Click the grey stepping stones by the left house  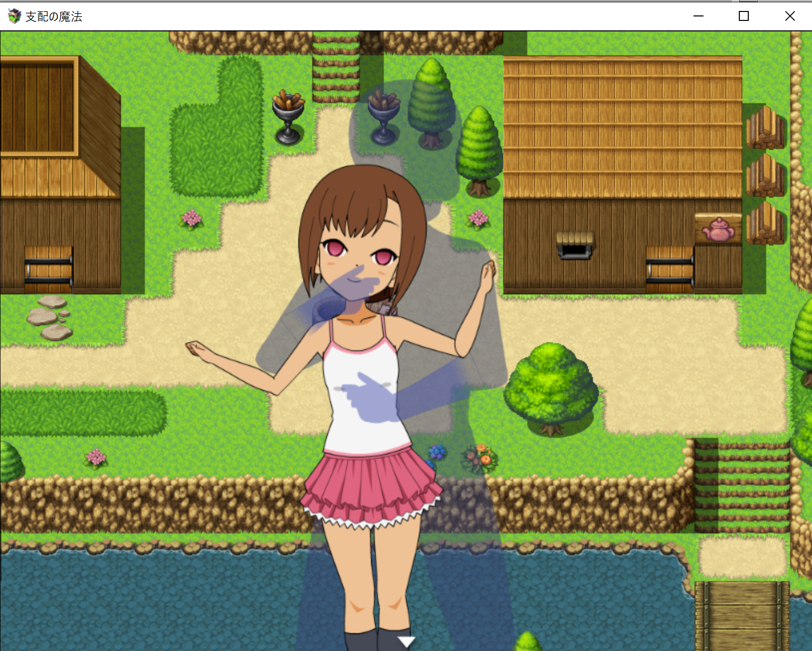click(x=51, y=317)
